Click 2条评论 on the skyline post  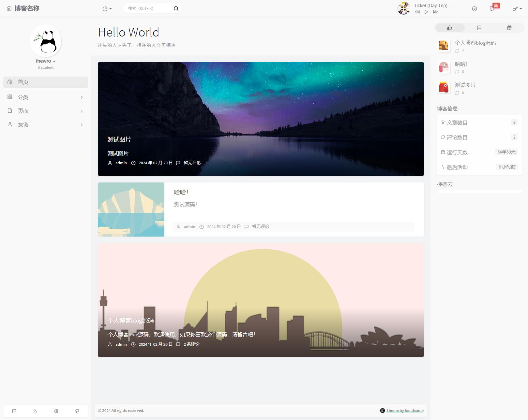coord(191,344)
